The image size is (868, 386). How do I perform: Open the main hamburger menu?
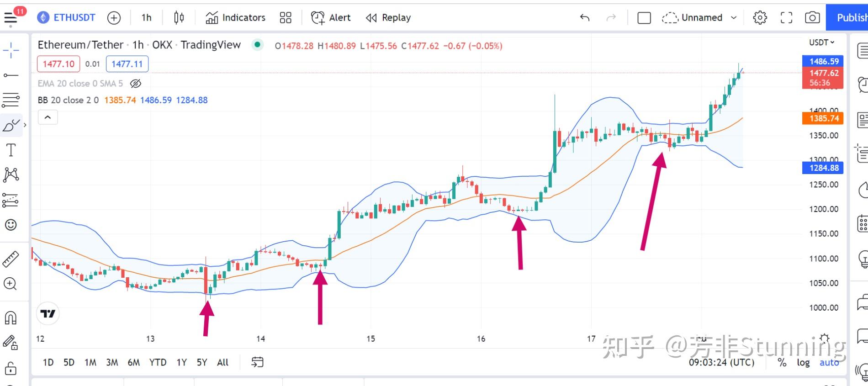coord(11,17)
